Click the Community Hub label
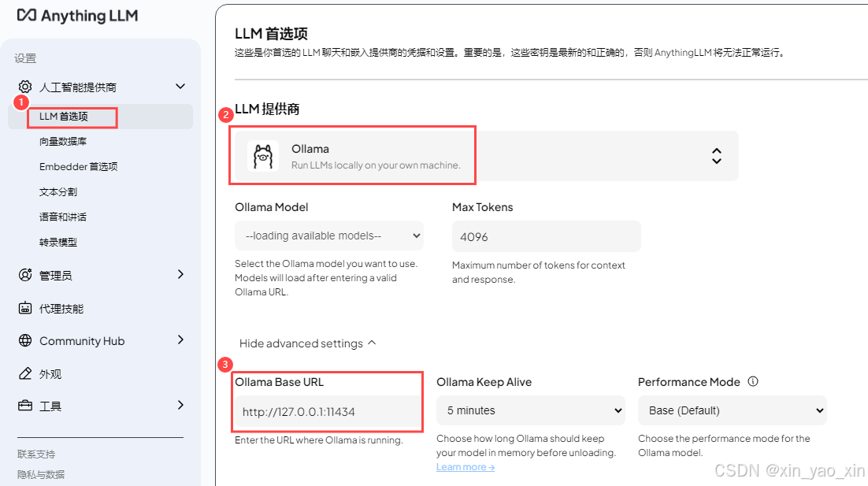 pos(82,341)
